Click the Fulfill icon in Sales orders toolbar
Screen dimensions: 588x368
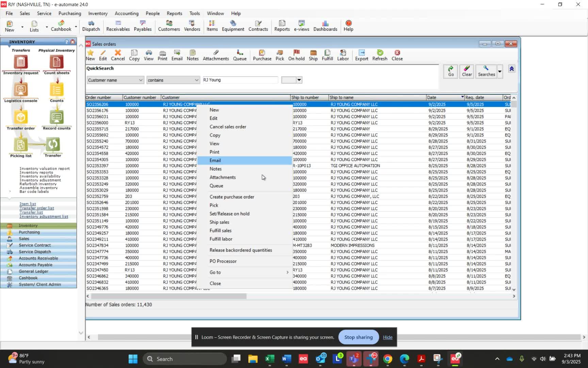click(327, 55)
